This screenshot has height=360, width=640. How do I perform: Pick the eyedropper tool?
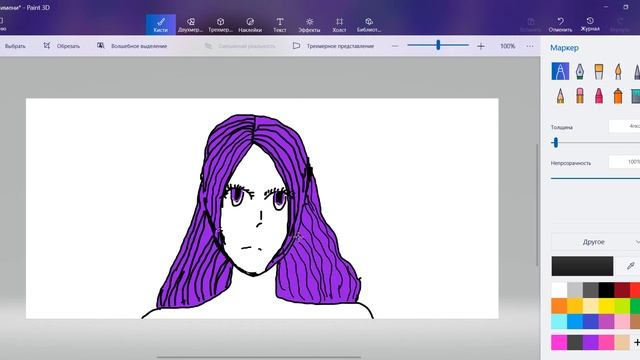[x=631, y=266]
